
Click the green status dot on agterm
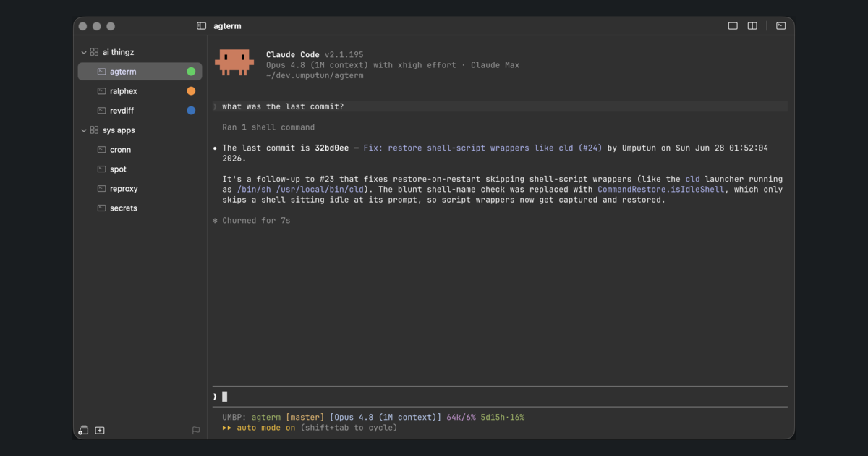click(x=191, y=72)
